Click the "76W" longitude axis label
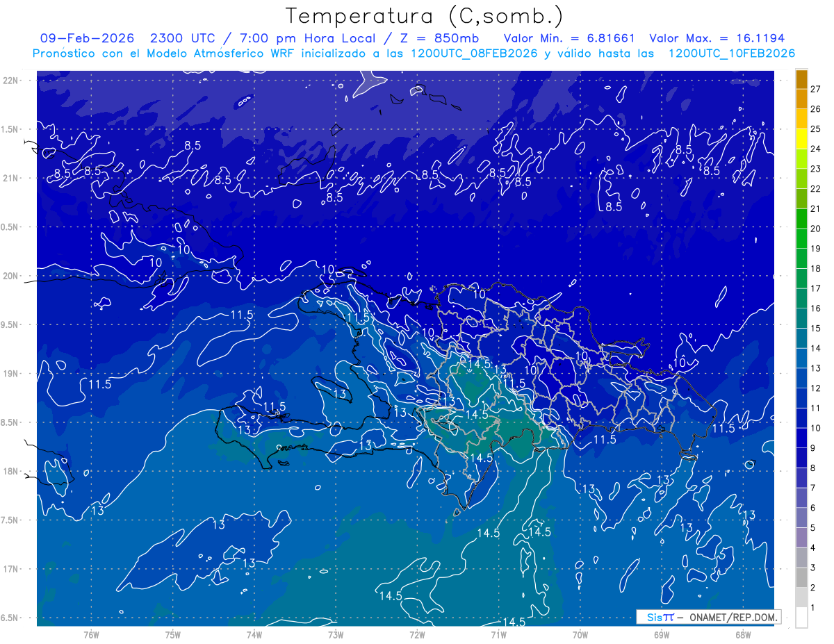This screenshot has height=644, width=834. click(91, 635)
